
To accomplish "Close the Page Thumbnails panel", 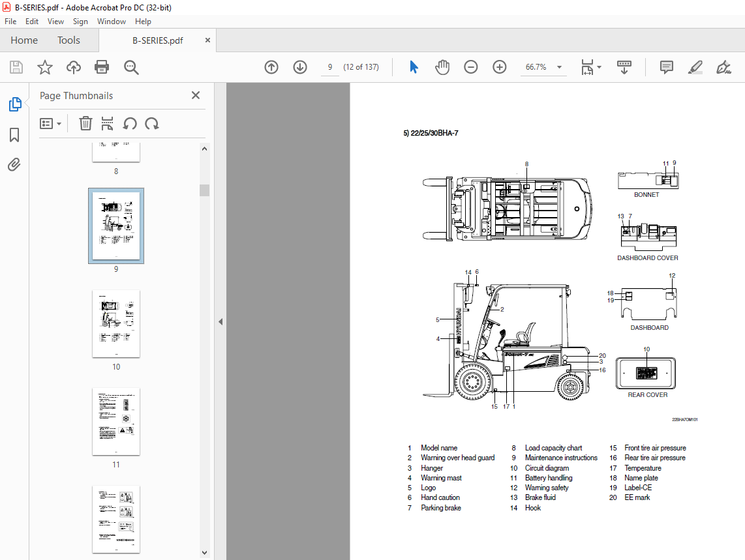I will [x=195, y=95].
